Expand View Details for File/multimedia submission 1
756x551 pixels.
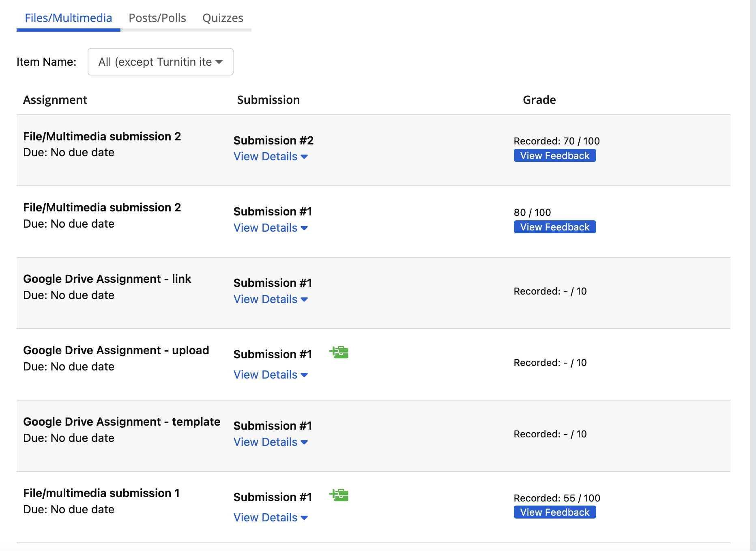(x=271, y=518)
